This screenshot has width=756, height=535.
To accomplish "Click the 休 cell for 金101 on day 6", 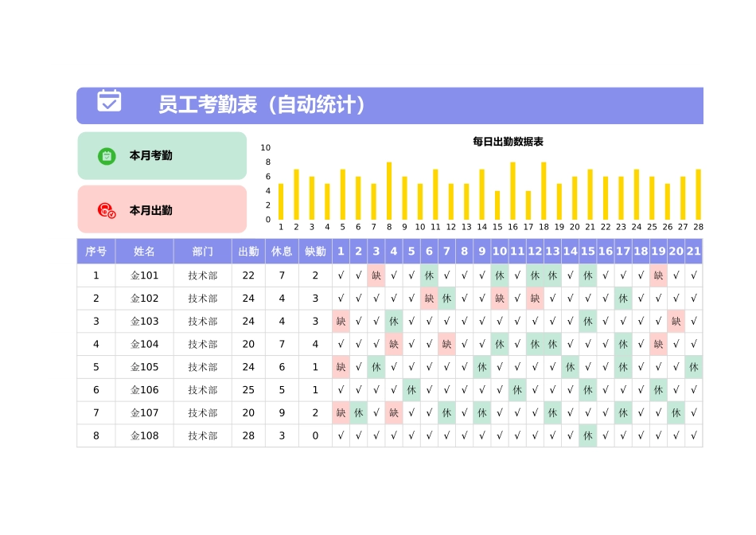I will click(x=428, y=275).
